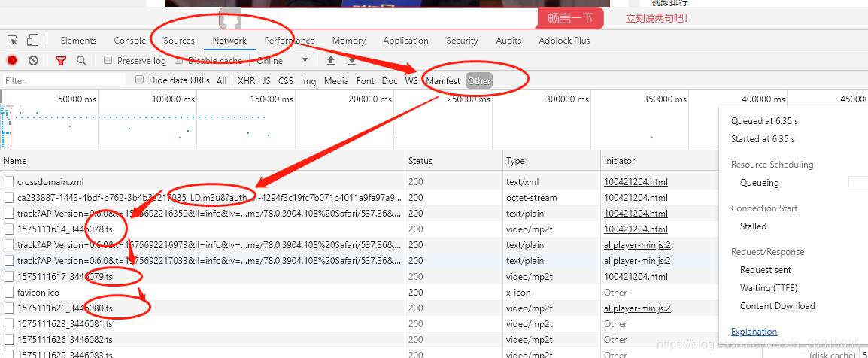Filter requests by Media type

pos(336,80)
